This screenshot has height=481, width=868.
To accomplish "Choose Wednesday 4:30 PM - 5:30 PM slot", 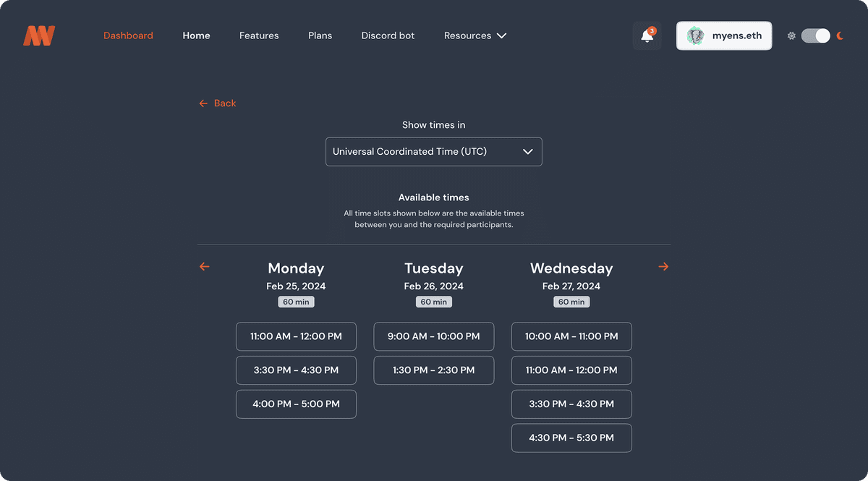I will coord(571,438).
